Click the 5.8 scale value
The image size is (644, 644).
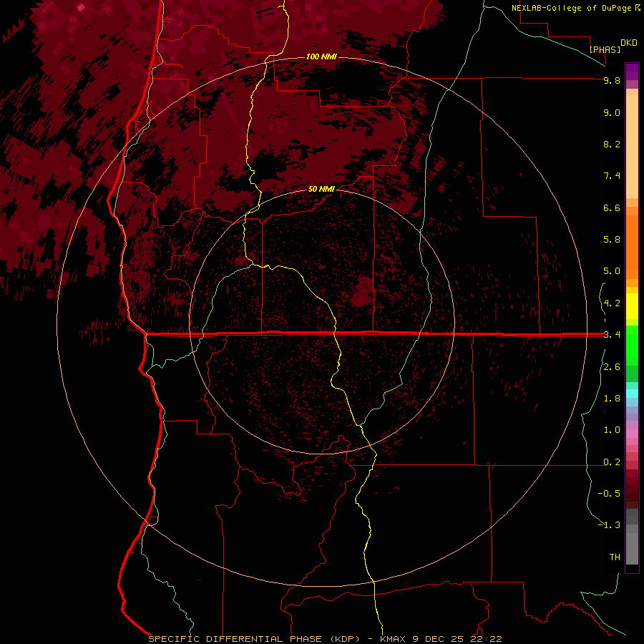(x=612, y=240)
